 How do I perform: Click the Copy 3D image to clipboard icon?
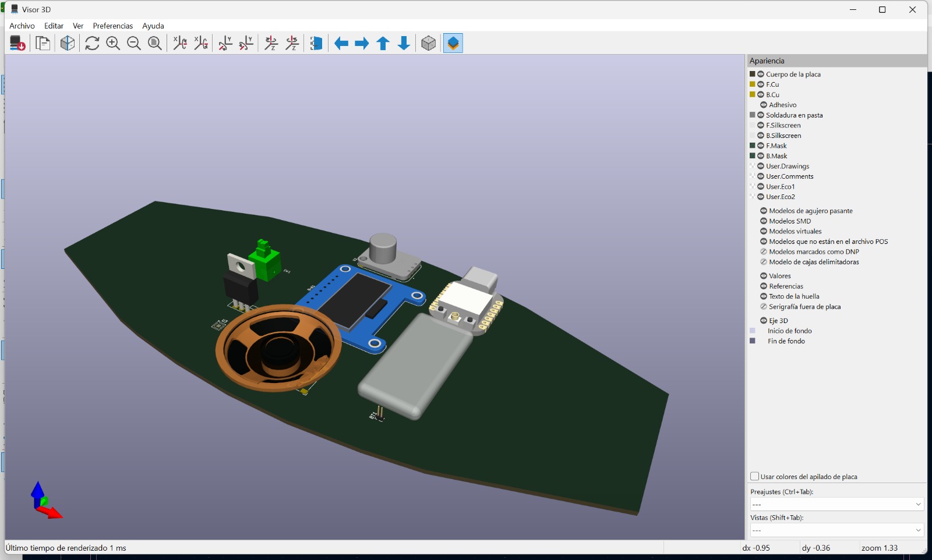click(x=42, y=43)
